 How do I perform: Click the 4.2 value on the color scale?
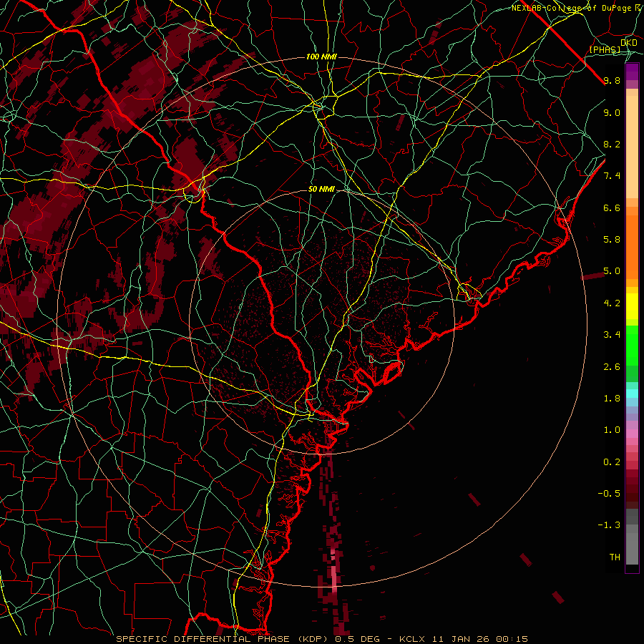pyautogui.click(x=612, y=303)
